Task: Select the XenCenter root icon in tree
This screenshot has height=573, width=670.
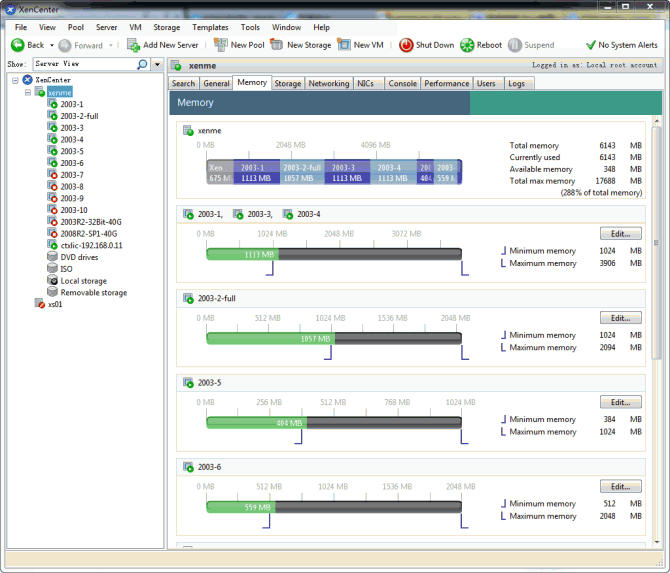Action: (x=27, y=79)
